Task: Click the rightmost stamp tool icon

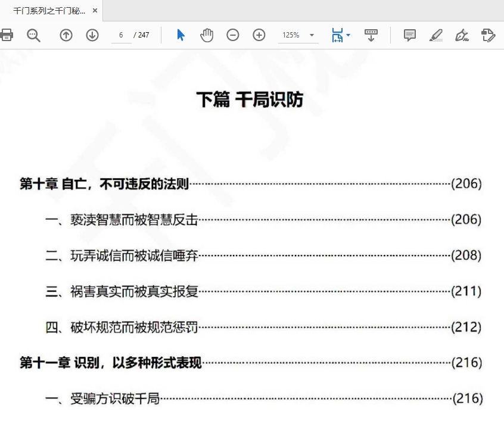Action: (488, 35)
